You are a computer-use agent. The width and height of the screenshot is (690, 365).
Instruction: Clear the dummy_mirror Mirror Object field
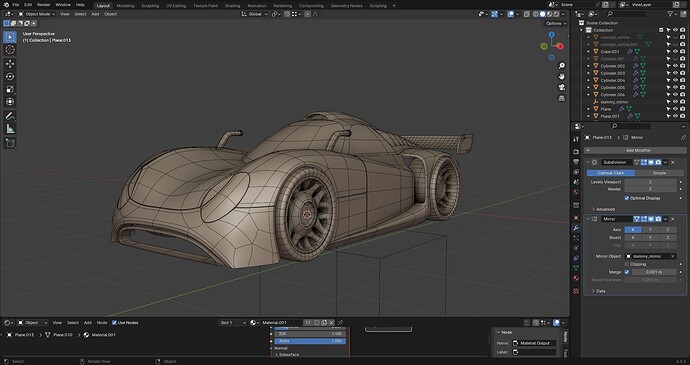[672, 256]
